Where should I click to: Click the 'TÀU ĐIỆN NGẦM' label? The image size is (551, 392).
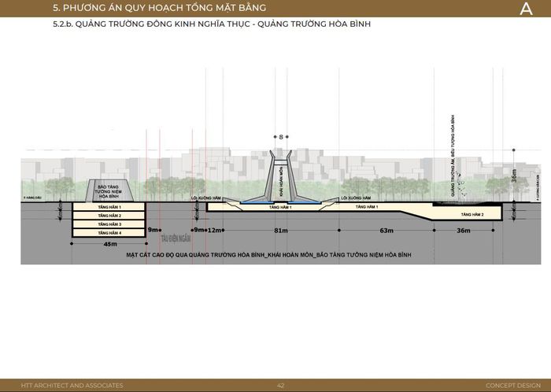(x=176, y=239)
